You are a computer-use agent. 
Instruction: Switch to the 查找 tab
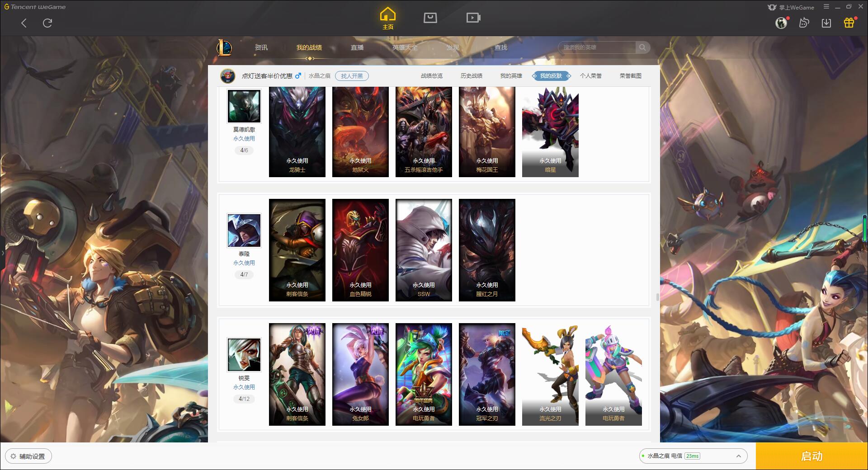(501, 47)
